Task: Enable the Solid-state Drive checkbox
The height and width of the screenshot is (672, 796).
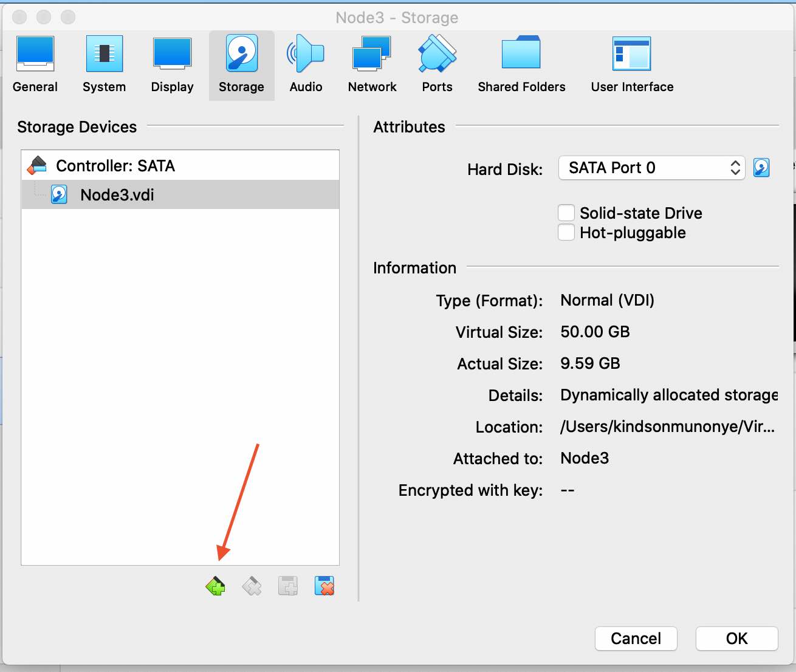Action: click(x=566, y=213)
